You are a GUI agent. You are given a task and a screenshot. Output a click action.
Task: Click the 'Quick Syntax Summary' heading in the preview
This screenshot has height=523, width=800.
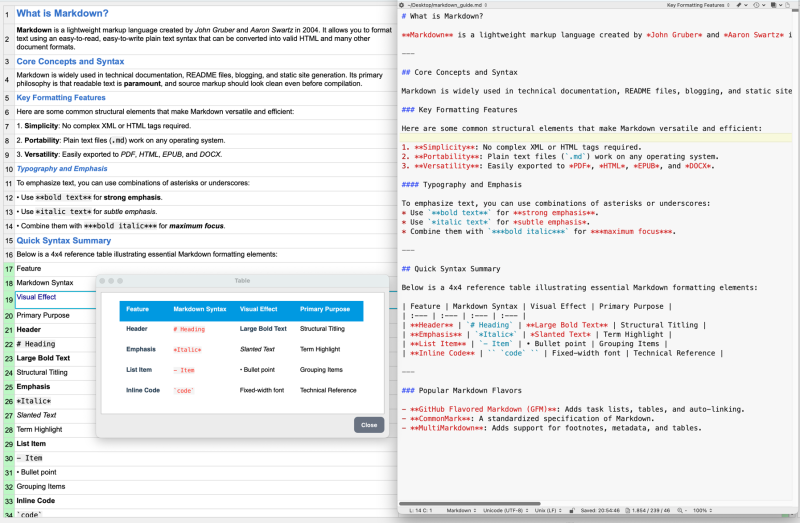tap(63, 240)
